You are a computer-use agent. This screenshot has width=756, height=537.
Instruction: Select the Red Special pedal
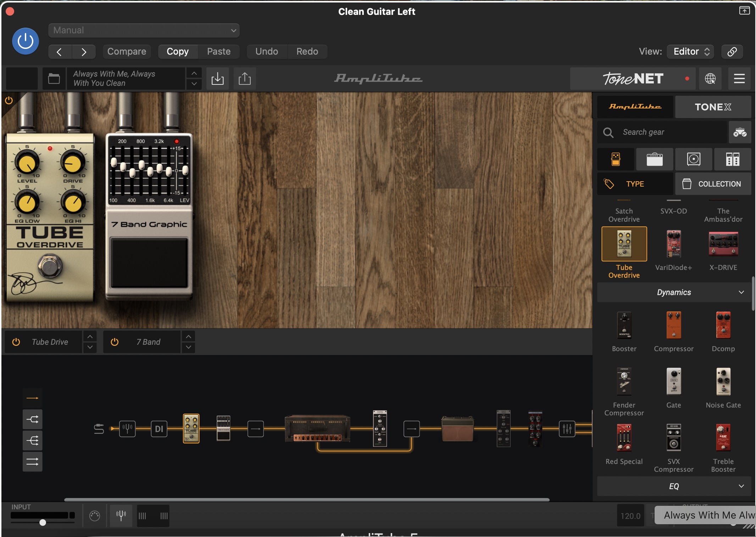coord(624,438)
